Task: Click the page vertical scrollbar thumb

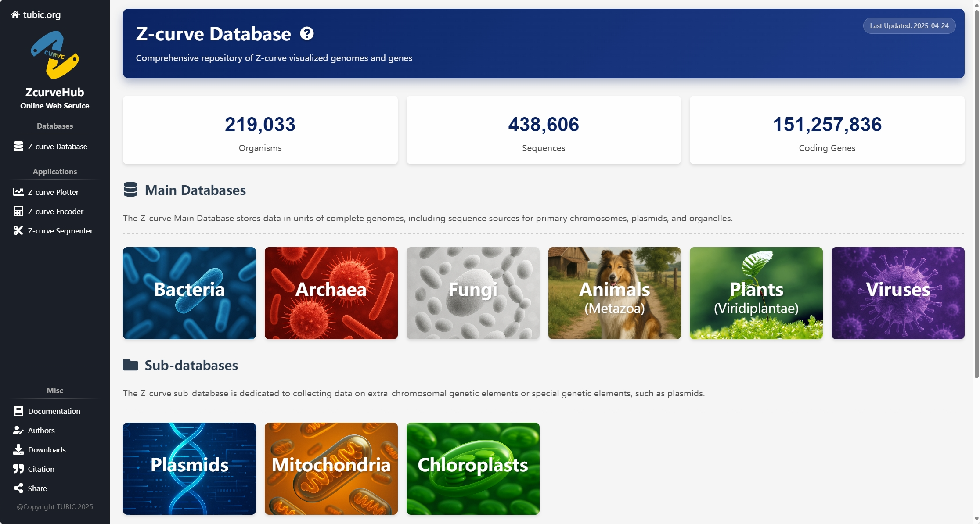Action: [x=976, y=193]
